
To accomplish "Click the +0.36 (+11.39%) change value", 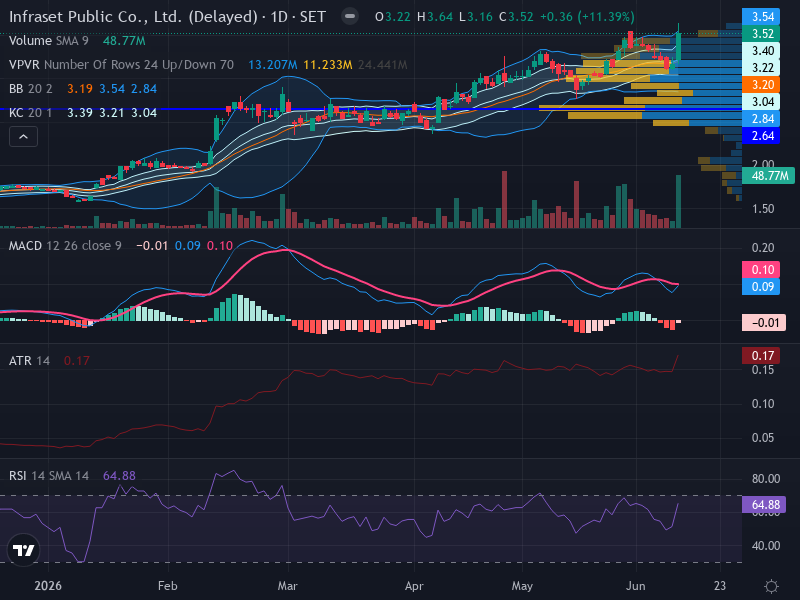I will tap(587, 17).
